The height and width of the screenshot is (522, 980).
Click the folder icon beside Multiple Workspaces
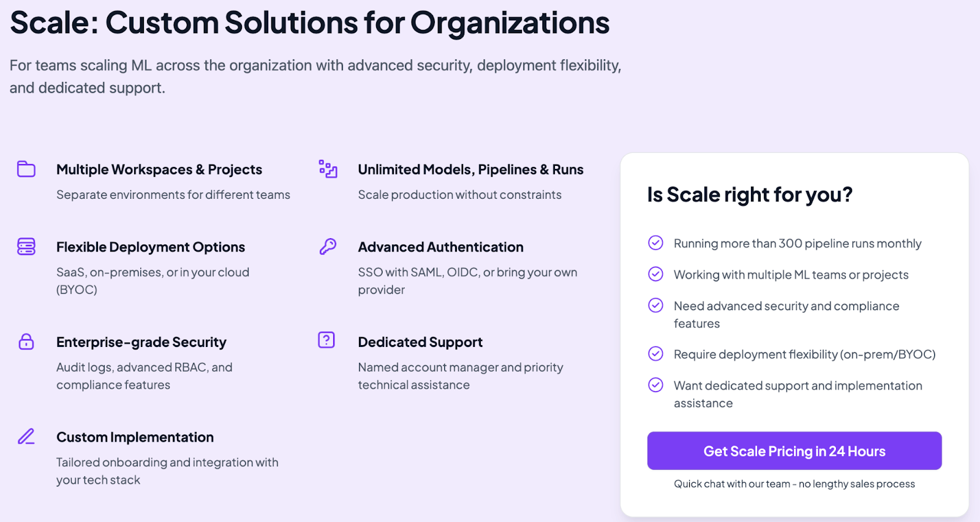(x=26, y=169)
